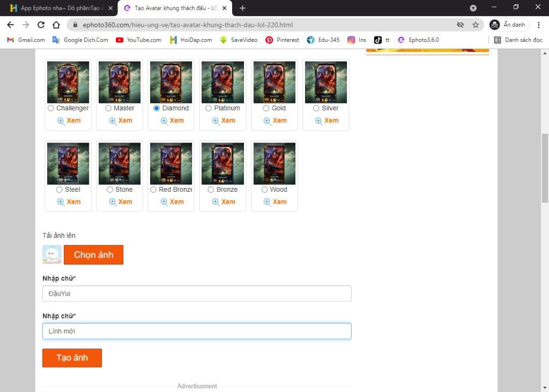Open Gmail.com bookmark
This screenshot has width=549, height=392.
26,40
